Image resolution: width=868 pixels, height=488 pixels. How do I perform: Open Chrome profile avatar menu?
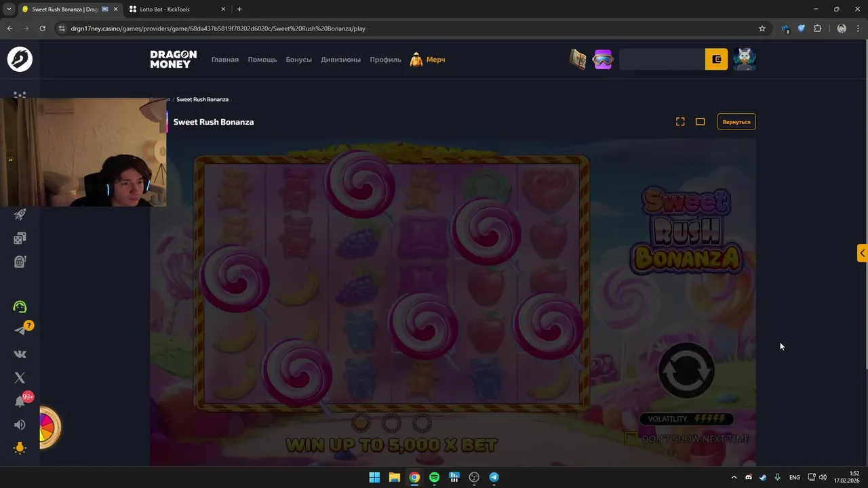[x=842, y=28]
